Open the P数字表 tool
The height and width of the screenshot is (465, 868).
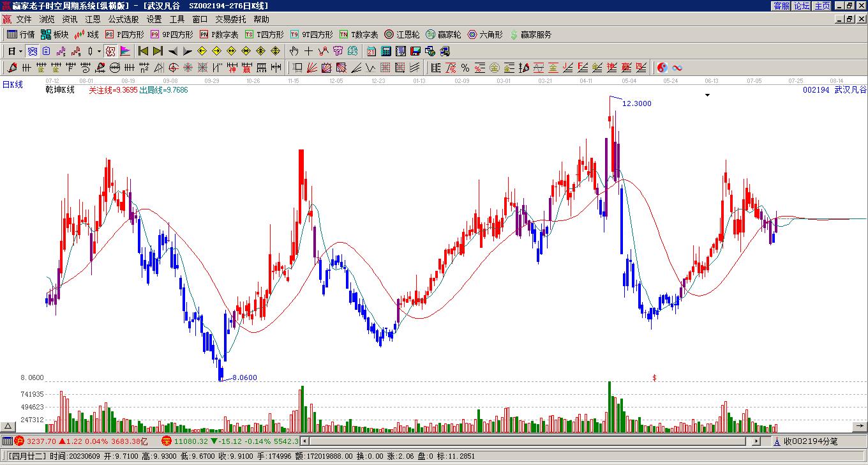219,34
